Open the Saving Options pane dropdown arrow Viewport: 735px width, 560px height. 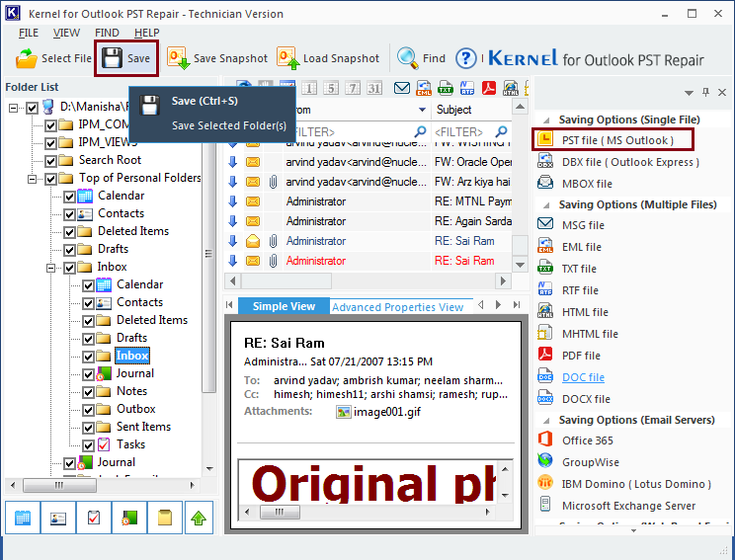tap(689, 93)
